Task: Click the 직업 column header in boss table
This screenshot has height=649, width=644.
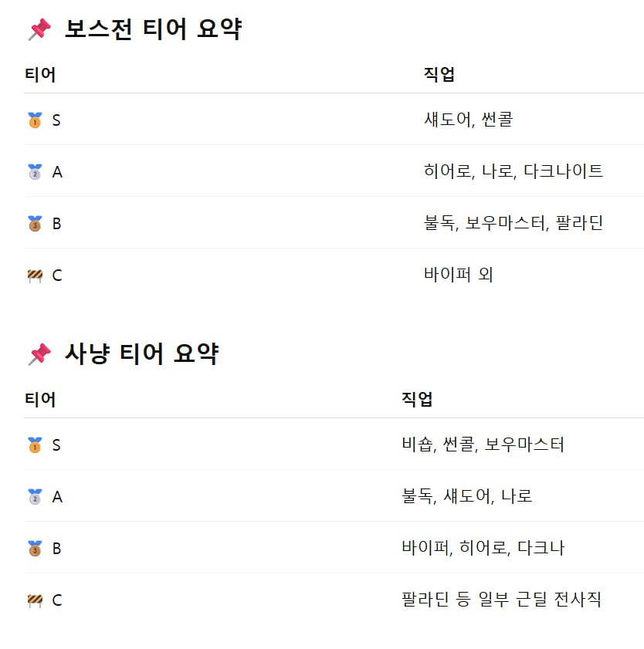Action: click(439, 75)
